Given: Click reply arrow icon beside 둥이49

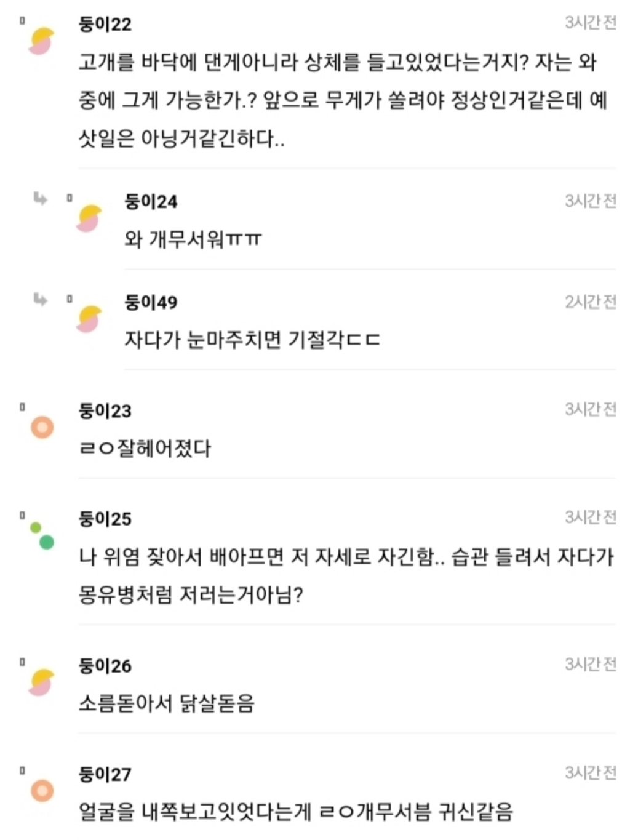Looking at the screenshot, I should [x=40, y=299].
